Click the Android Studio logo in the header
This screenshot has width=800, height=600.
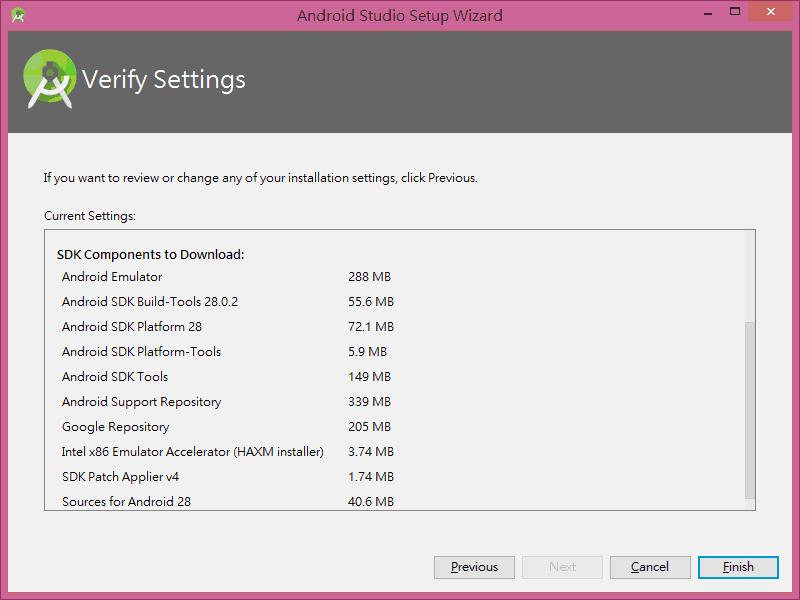click(x=49, y=79)
